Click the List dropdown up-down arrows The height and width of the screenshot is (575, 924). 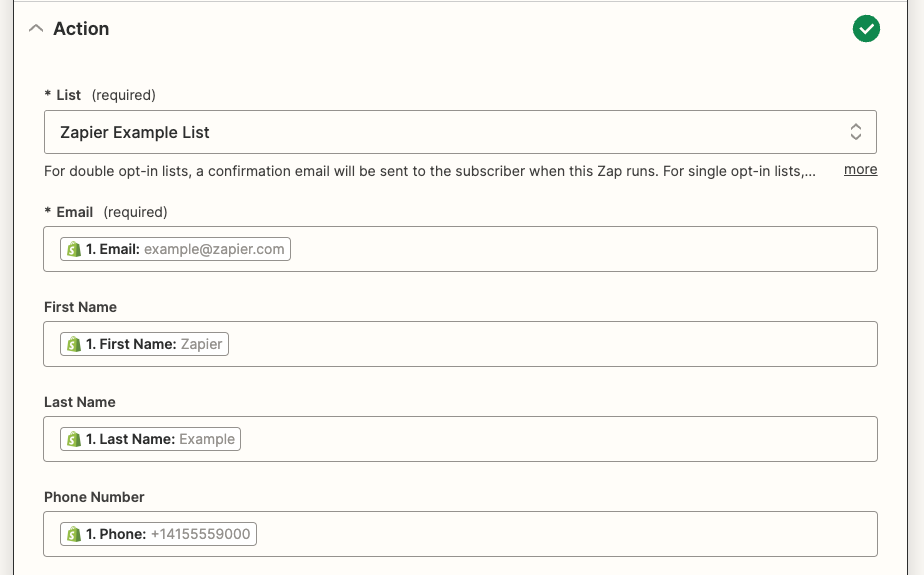click(856, 132)
